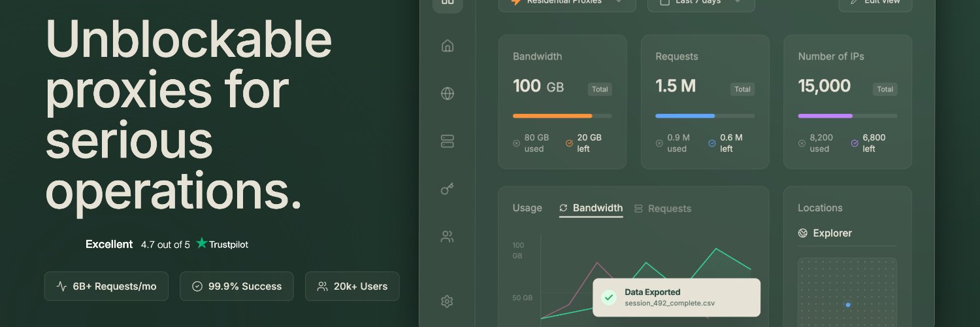Open the dashboard grid icon in sidebar
This screenshot has width=980, height=327.
tap(448, 3)
